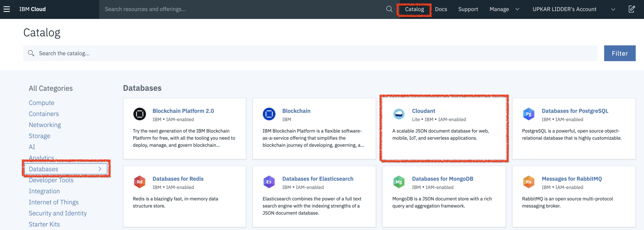This screenshot has width=644, height=230.
Task: Focus the Search the catalog field
Action: (x=310, y=53)
